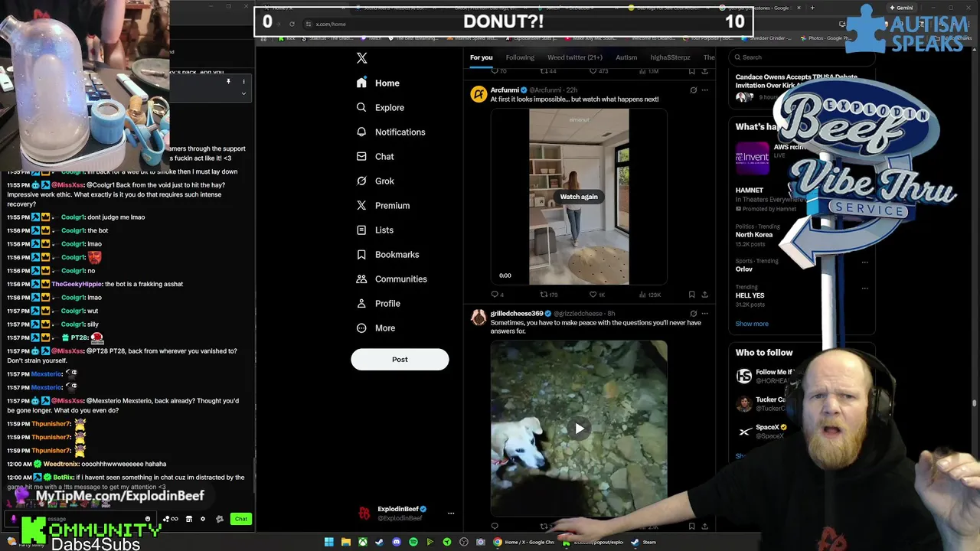This screenshot has width=980, height=551.
Task: Open more options on HELL YES trend
Action: coord(865,289)
